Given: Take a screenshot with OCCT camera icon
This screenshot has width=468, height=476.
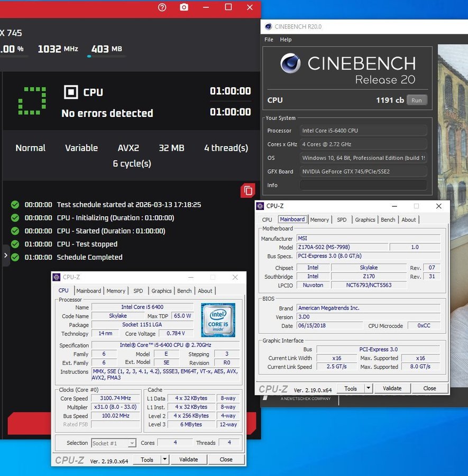Looking at the screenshot, I should (x=184, y=7).
